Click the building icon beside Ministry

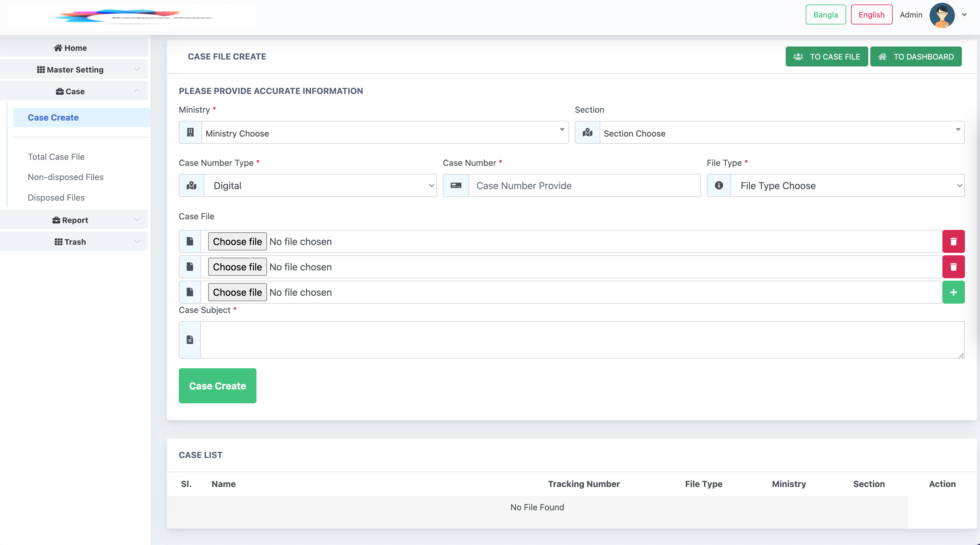[x=190, y=132]
